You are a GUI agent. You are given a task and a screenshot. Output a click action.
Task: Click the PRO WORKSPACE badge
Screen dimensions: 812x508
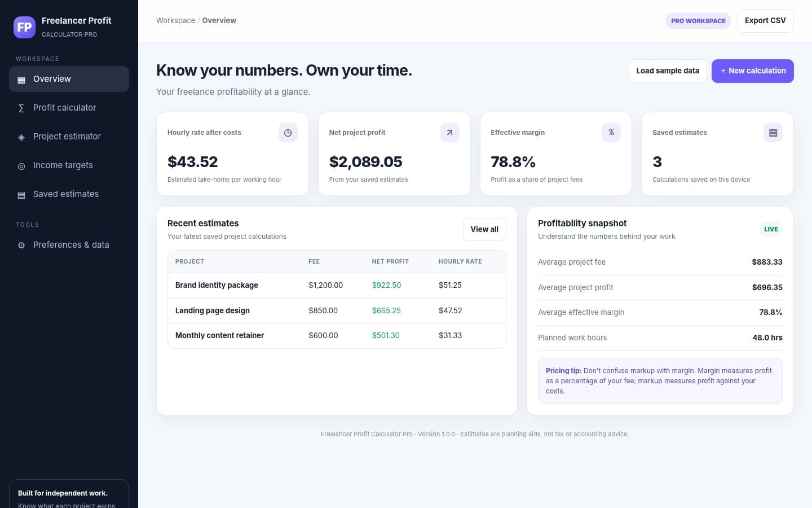[x=698, y=21]
